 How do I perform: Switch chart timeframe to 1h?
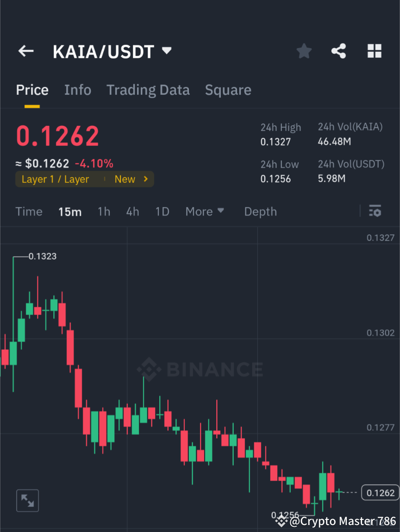click(104, 211)
